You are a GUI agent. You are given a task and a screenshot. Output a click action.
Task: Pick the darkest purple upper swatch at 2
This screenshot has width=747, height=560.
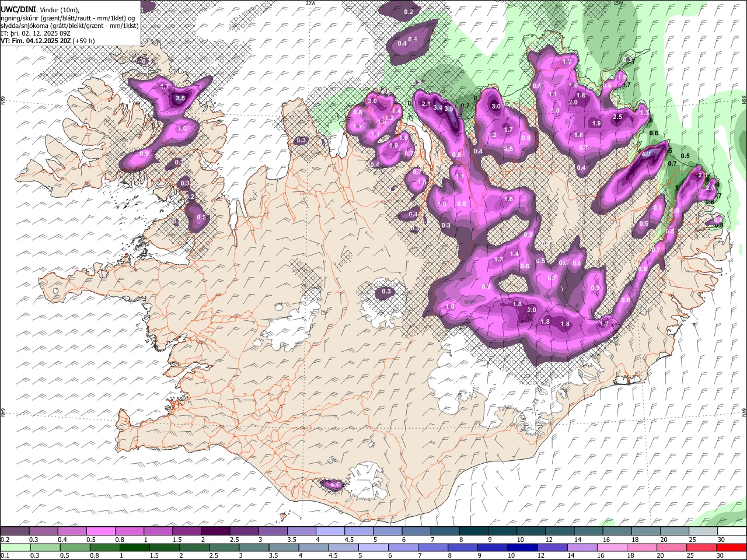point(215,531)
